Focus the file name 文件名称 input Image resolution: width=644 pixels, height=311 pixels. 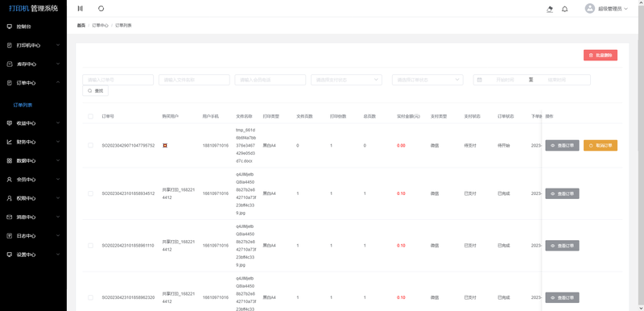pyautogui.click(x=194, y=80)
